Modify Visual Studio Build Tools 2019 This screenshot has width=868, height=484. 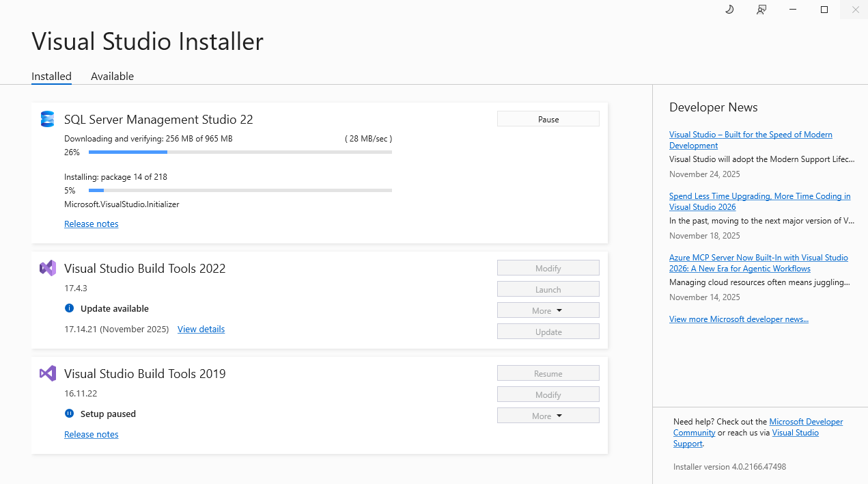tap(548, 394)
